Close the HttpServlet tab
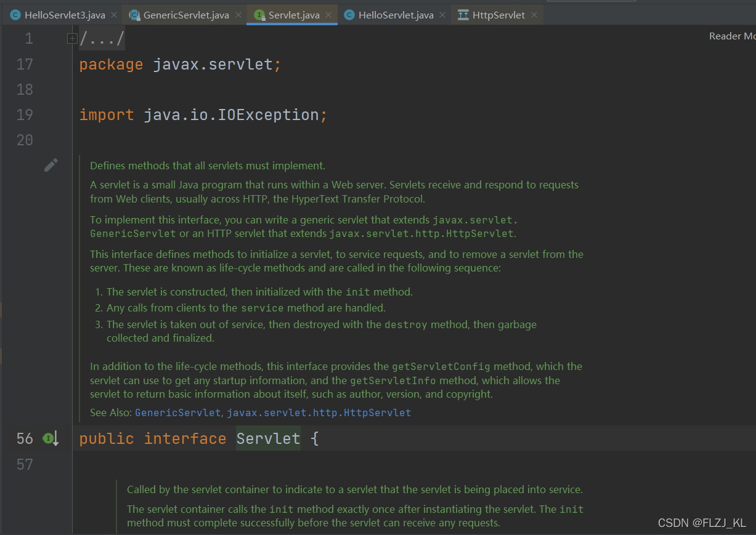The image size is (756, 535). [x=534, y=15]
